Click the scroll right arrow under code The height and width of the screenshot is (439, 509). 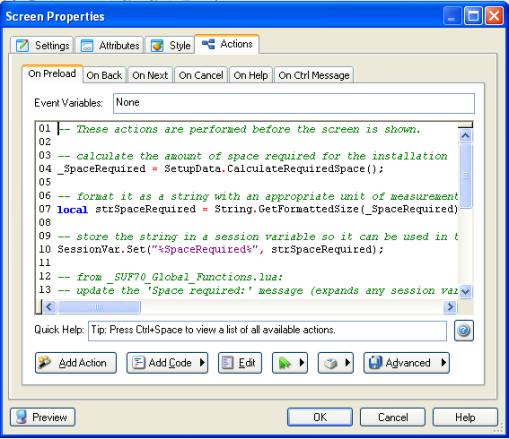(x=450, y=307)
